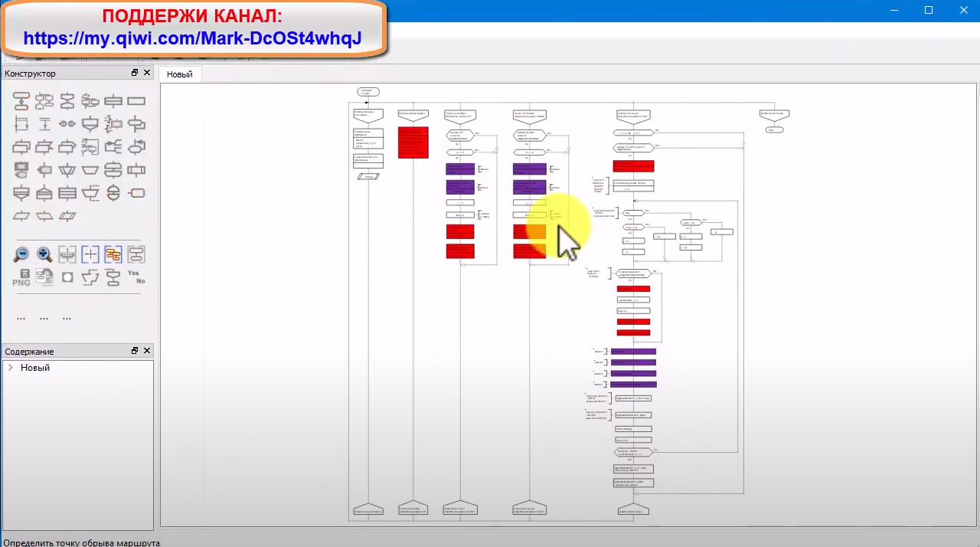
Task: Toggle the Yes/No branch labels swap
Action: pyautogui.click(x=136, y=277)
